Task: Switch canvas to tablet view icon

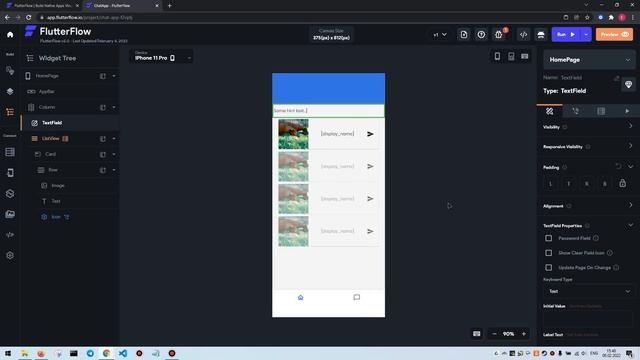Action: 511,56
